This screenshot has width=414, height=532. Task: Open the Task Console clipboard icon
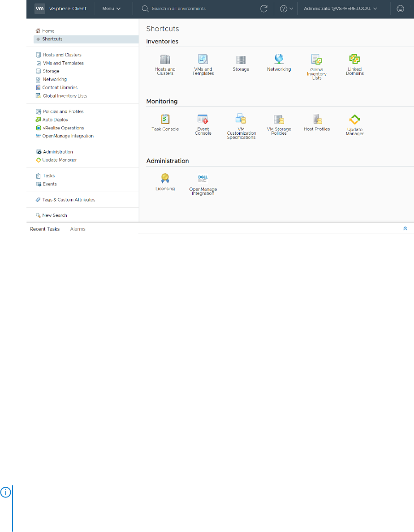165,119
